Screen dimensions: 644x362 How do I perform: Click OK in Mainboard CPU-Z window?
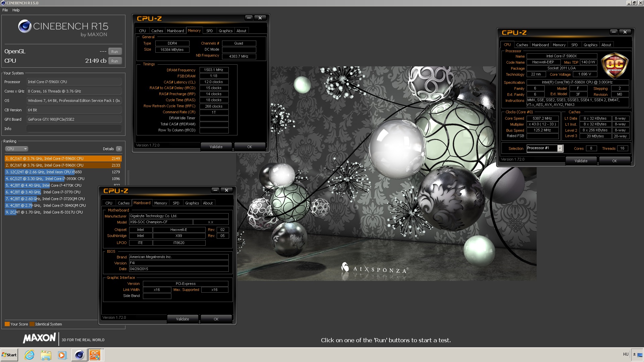pos(216,319)
